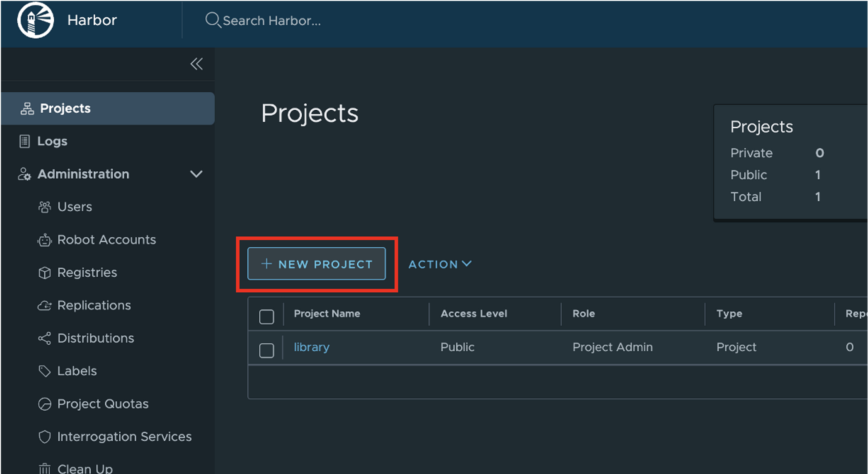Viewport: 868px width, 474px height.
Task: Open the library project link
Action: click(312, 347)
